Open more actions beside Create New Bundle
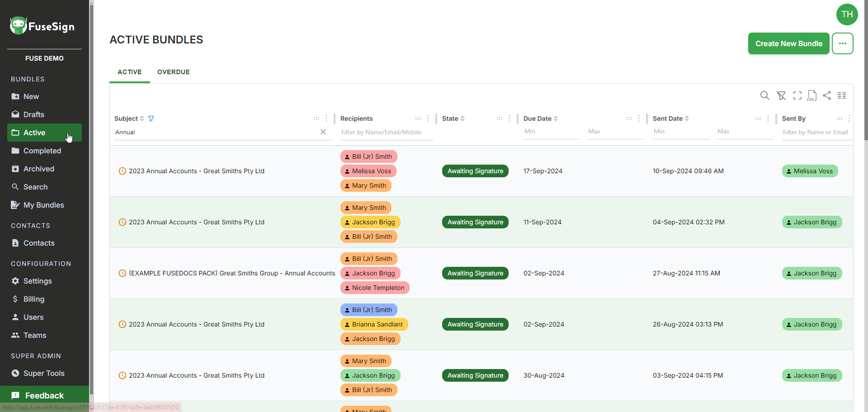868x412 pixels. coord(842,43)
